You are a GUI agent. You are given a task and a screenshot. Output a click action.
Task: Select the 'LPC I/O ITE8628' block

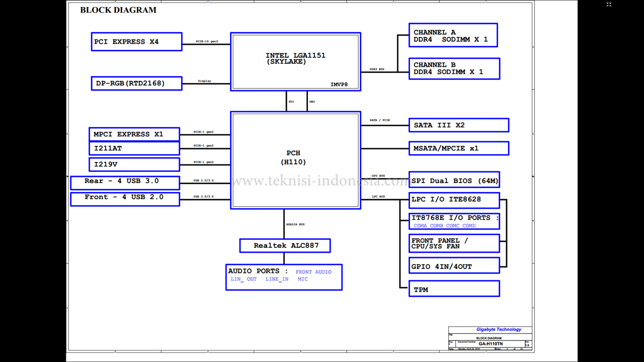(x=454, y=200)
